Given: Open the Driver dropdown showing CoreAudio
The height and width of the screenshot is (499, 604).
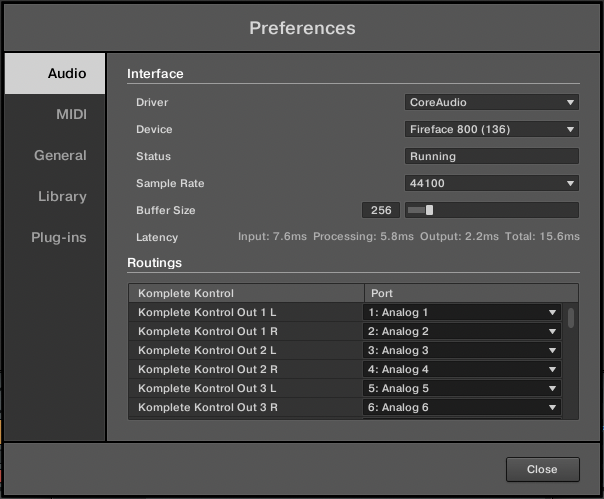Looking at the screenshot, I should tap(492, 102).
